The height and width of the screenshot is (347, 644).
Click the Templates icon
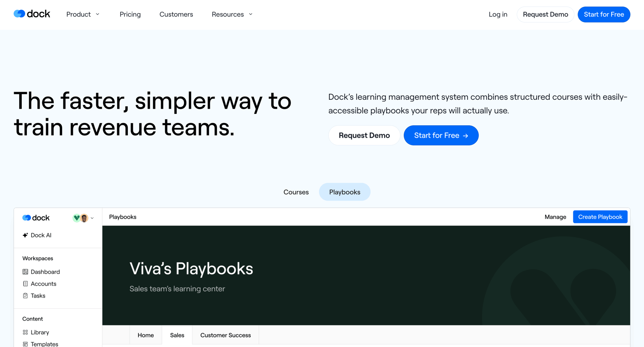25,344
